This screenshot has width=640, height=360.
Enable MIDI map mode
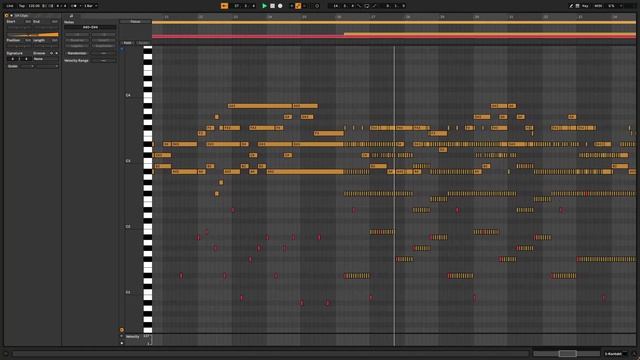598,6
